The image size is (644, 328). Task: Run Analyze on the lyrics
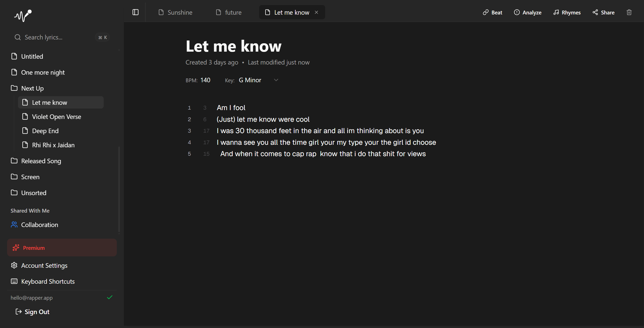(x=528, y=12)
